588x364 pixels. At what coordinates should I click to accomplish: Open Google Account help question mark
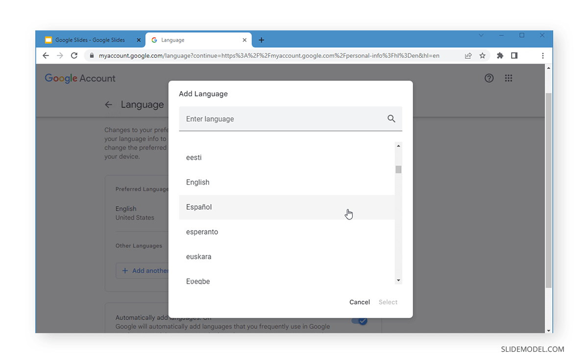(x=489, y=78)
